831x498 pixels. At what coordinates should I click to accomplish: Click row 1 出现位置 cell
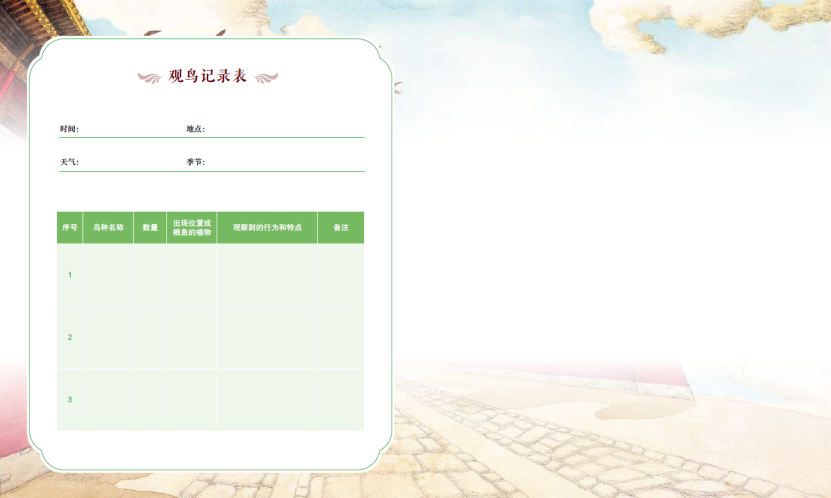click(192, 275)
